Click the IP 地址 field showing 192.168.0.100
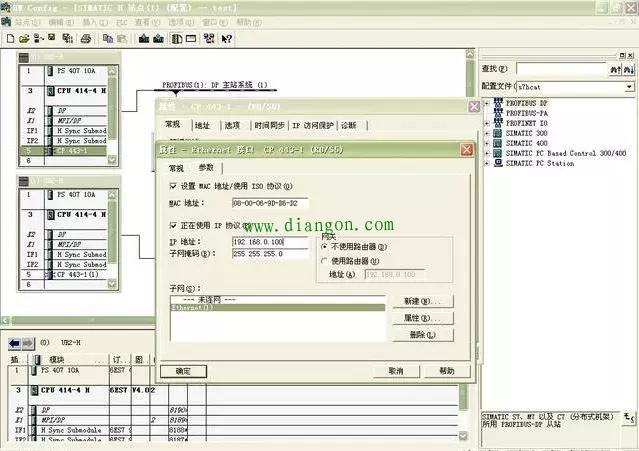639x451 pixels. 270,242
